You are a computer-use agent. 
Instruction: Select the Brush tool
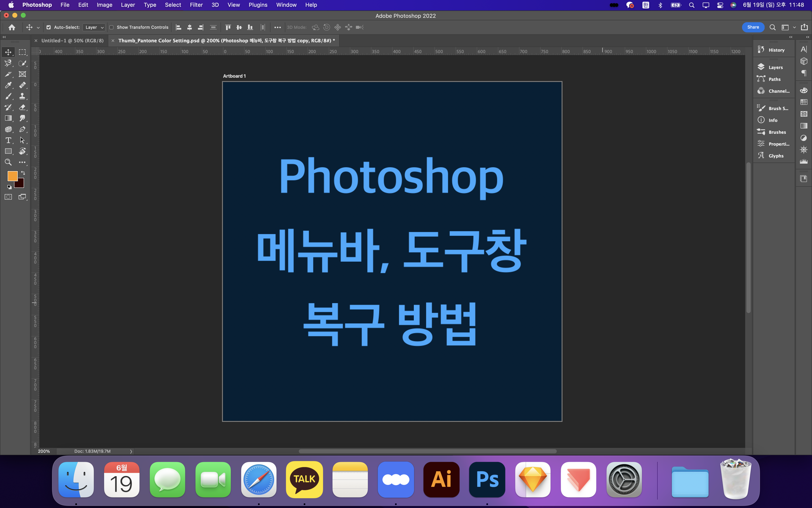(x=8, y=96)
